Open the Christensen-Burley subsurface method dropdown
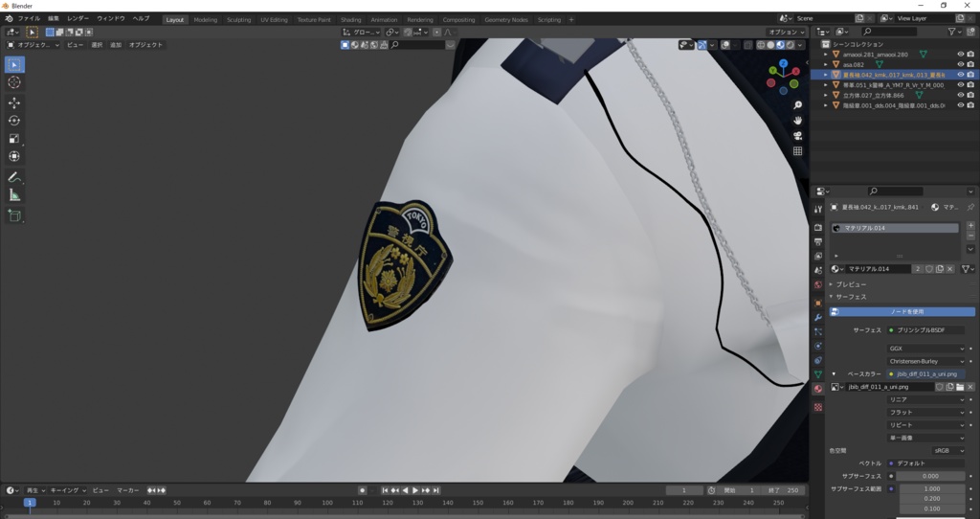Image resolution: width=980 pixels, height=519 pixels. coord(925,361)
